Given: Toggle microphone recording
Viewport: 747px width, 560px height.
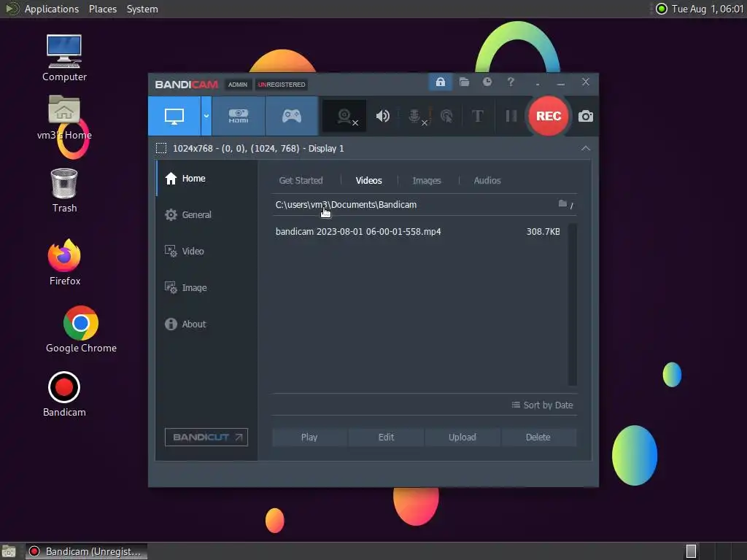Looking at the screenshot, I should pos(416,116).
